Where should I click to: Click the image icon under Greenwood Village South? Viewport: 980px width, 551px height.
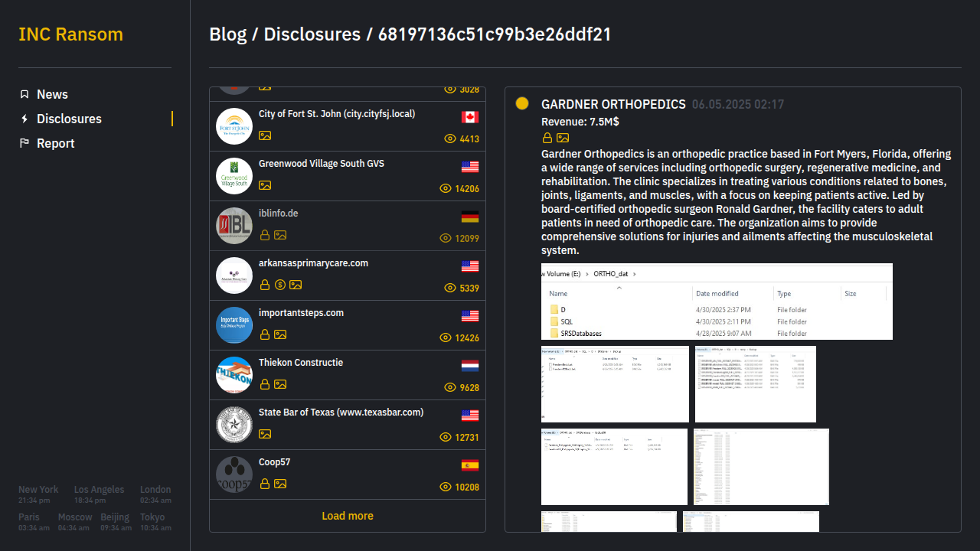[x=265, y=185]
